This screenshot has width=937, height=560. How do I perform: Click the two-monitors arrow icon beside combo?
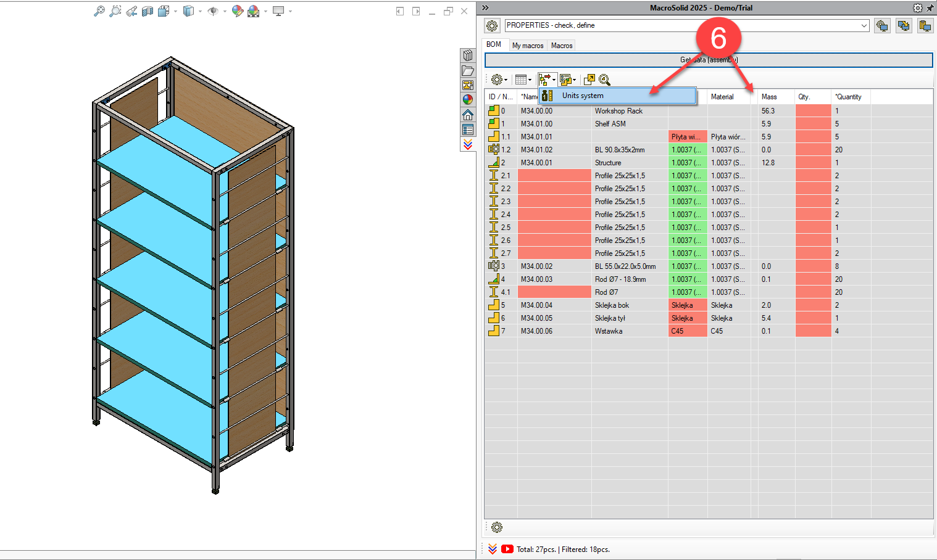(904, 26)
